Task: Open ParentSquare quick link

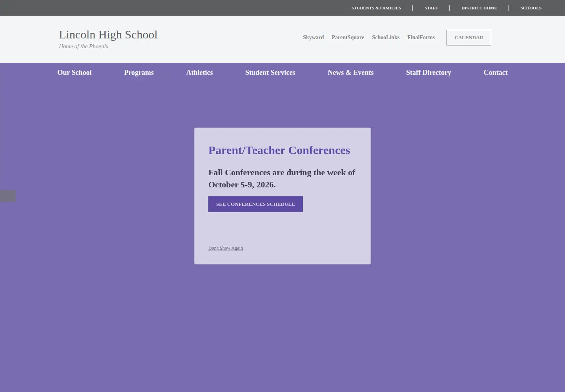Action: point(348,38)
